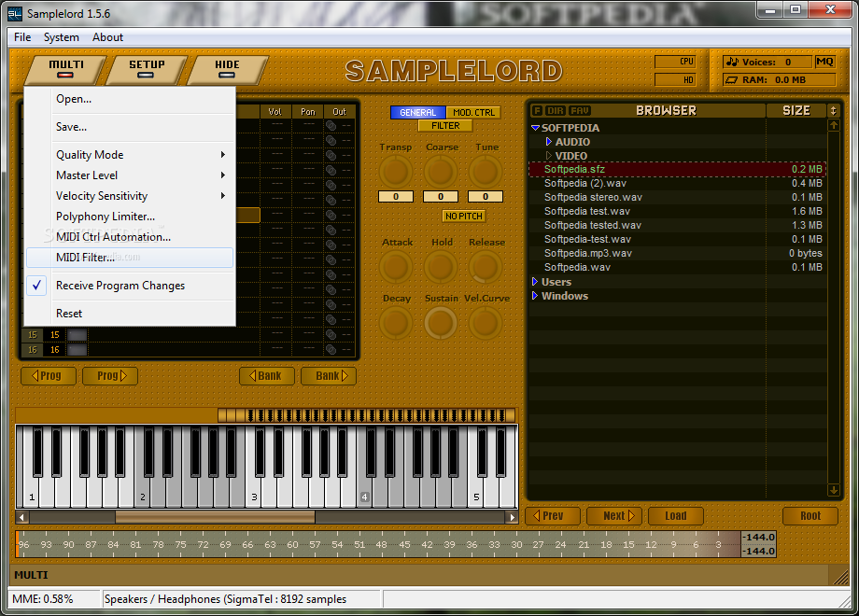
Task: Toggle Receive Program Changes checkmark
Action: pos(36,286)
